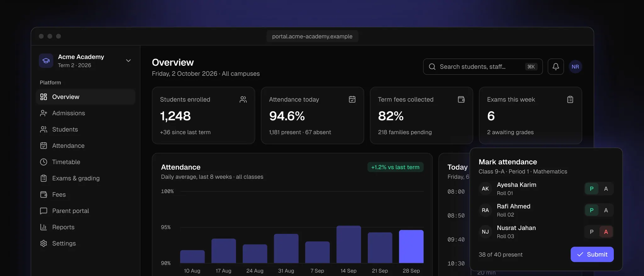Click the Attendance calendar-check sidebar icon

tap(44, 146)
